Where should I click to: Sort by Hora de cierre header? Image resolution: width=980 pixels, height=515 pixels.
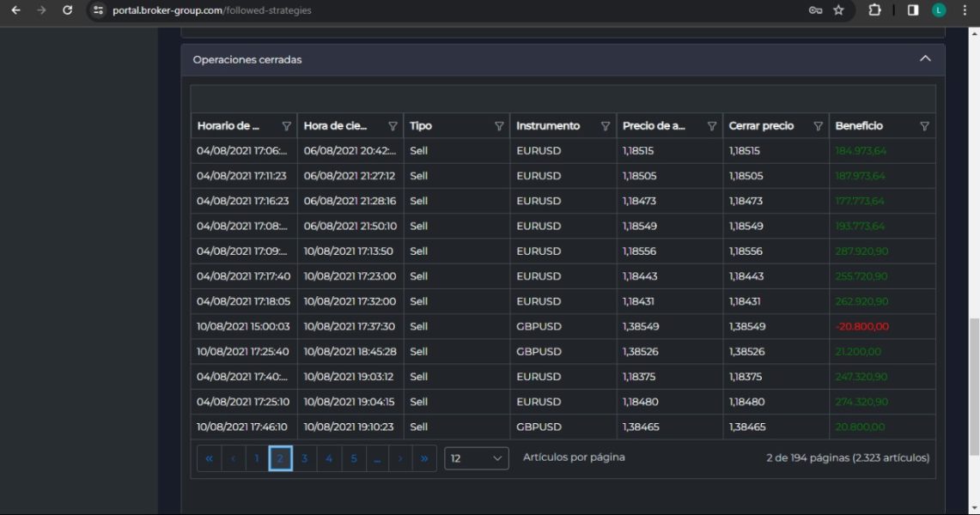(335, 126)
